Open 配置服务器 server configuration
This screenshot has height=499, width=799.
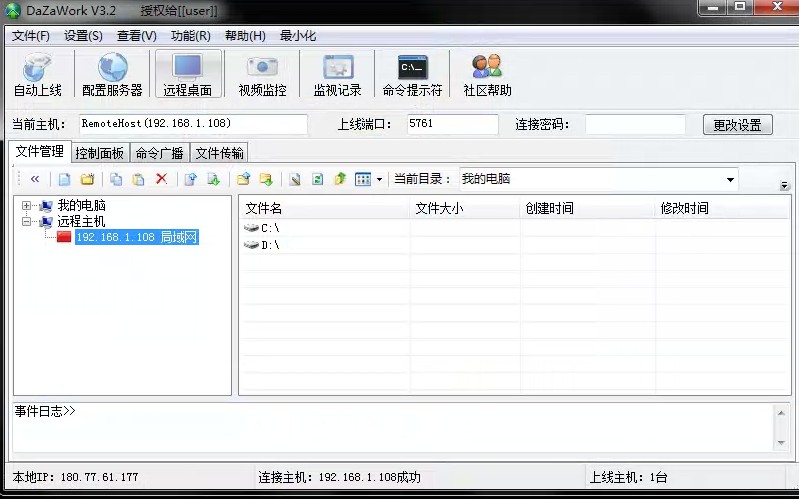click(112, 74)
